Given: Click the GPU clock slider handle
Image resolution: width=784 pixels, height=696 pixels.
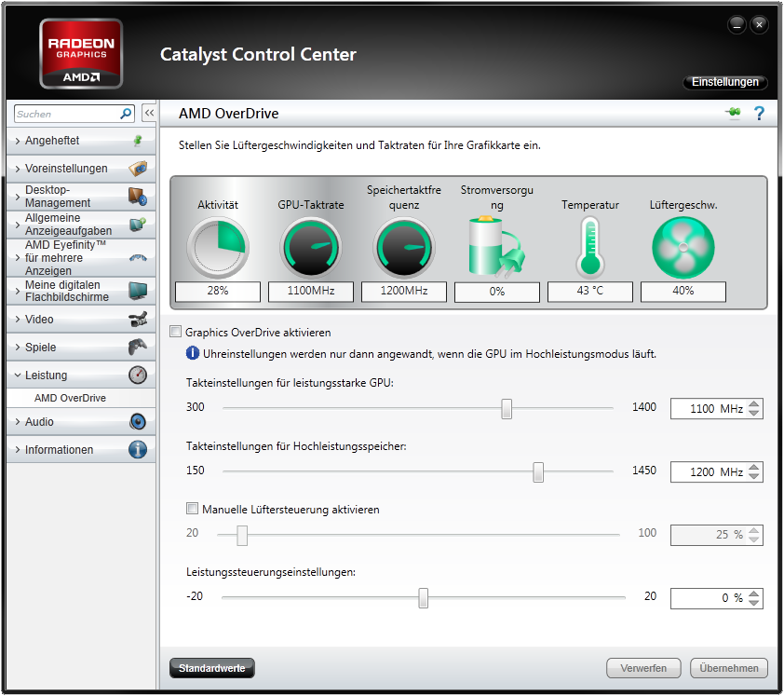Looking at the screenshot, I should click(507, 409).
